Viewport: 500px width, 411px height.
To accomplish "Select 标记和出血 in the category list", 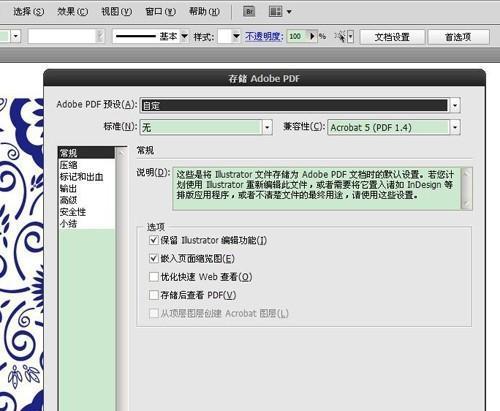I will tap(86, 177).
